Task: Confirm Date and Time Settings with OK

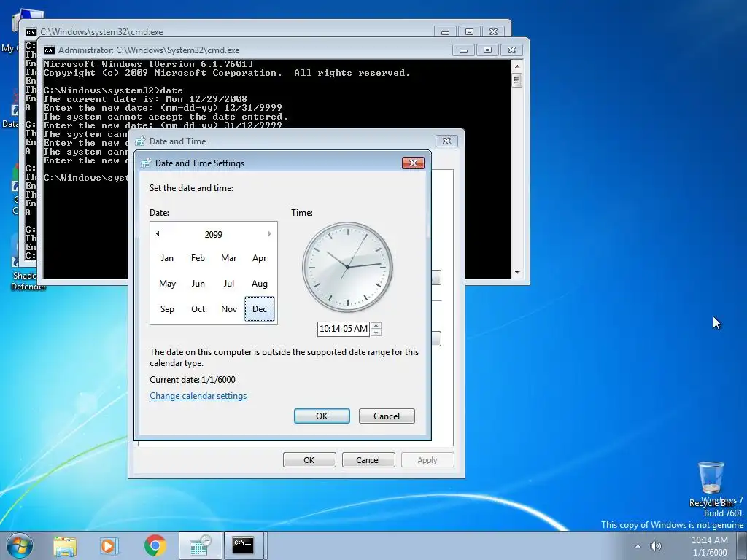Action: [322, 416]
